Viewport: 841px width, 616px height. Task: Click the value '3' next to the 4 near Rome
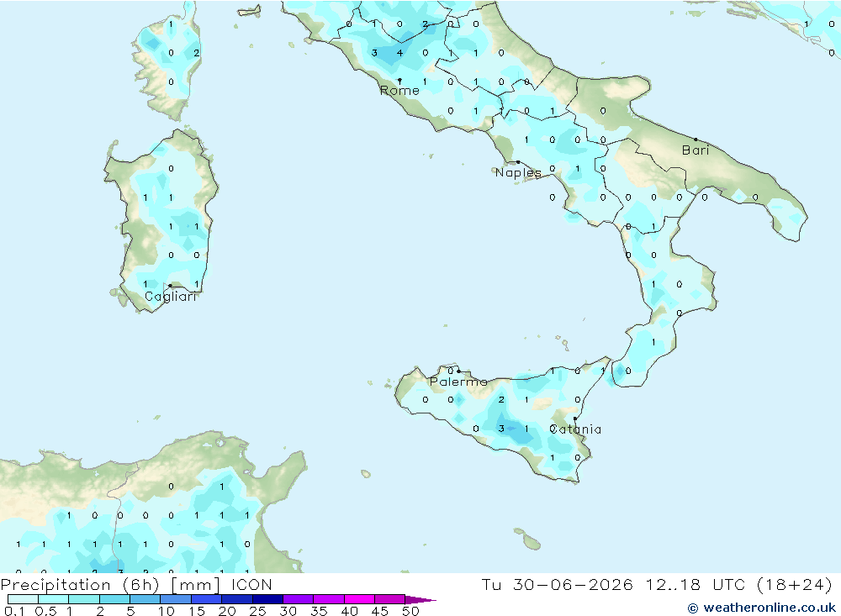(374, 53)
